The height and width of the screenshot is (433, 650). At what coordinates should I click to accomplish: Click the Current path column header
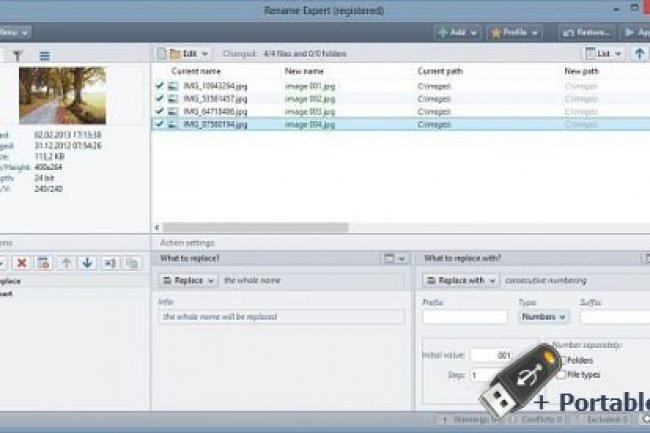click(x=440, y=71)
